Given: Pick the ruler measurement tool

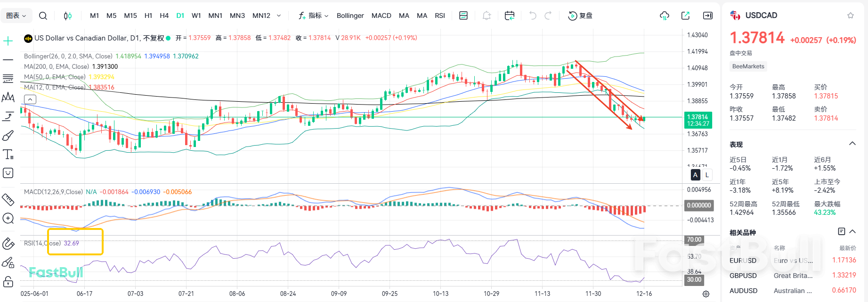Looking at the screenshot, I should [8, 200].
